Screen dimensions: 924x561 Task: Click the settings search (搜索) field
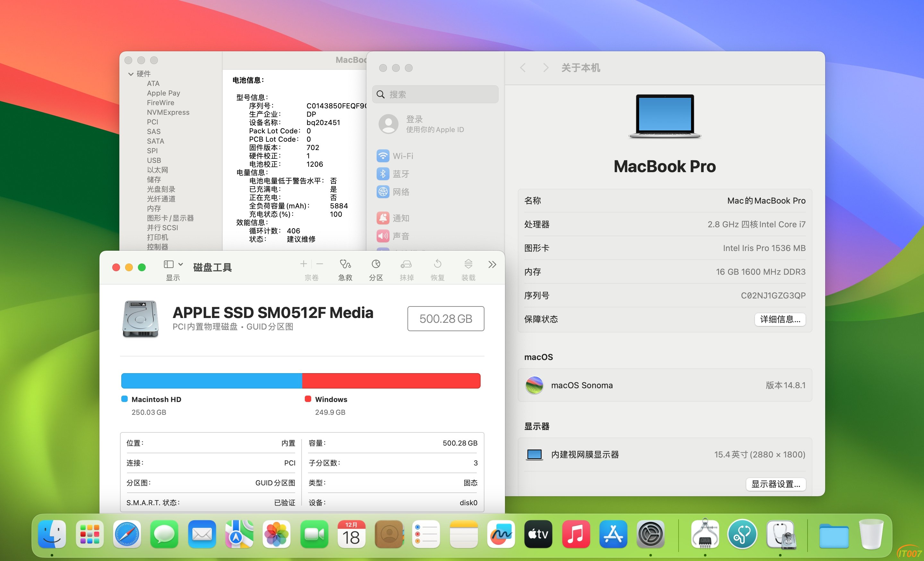(435, 94)
